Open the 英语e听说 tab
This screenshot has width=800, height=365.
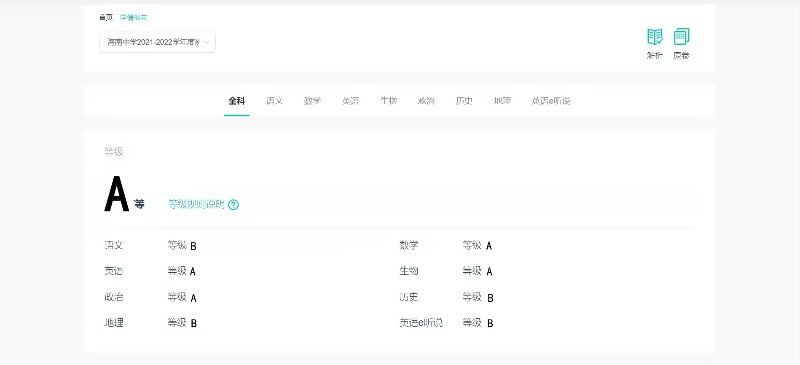pos(551,101)
